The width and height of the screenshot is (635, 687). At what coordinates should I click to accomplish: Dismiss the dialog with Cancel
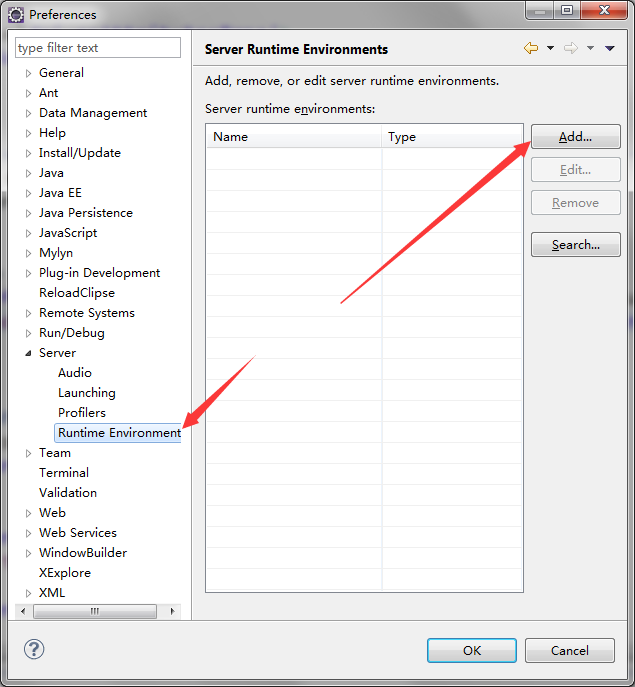click(x=570, y=650)
